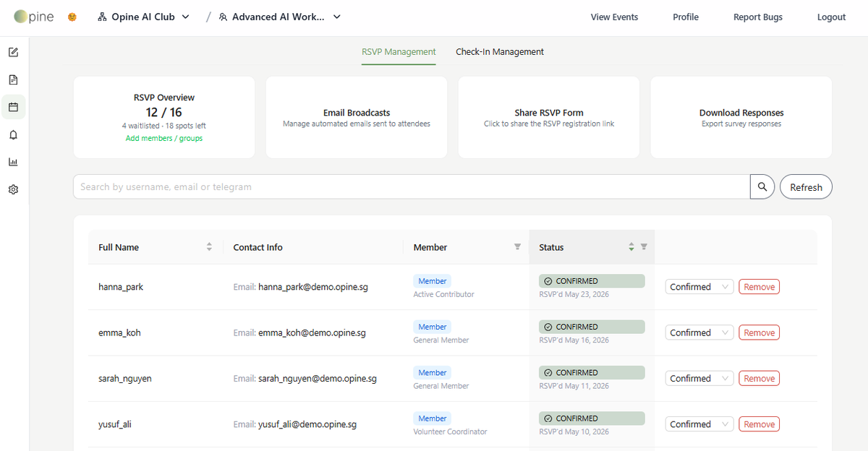Open the calendar events sidebar icon

(13, 107)
